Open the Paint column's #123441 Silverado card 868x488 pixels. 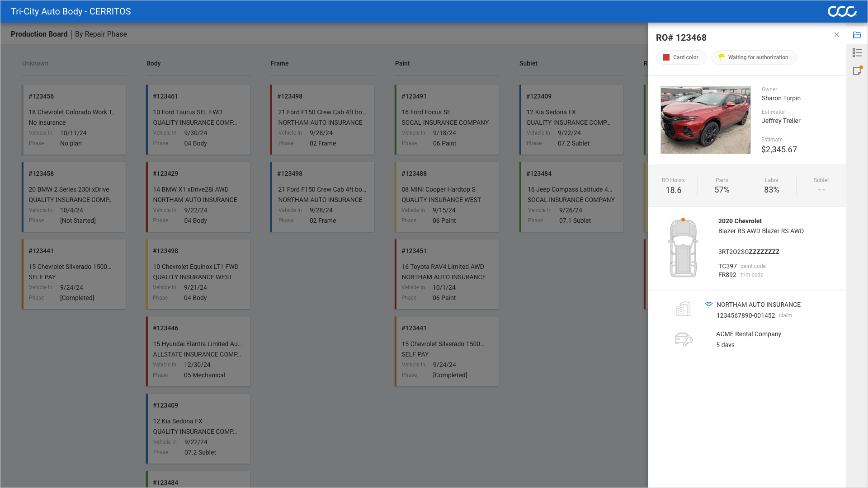coord(447,352)
